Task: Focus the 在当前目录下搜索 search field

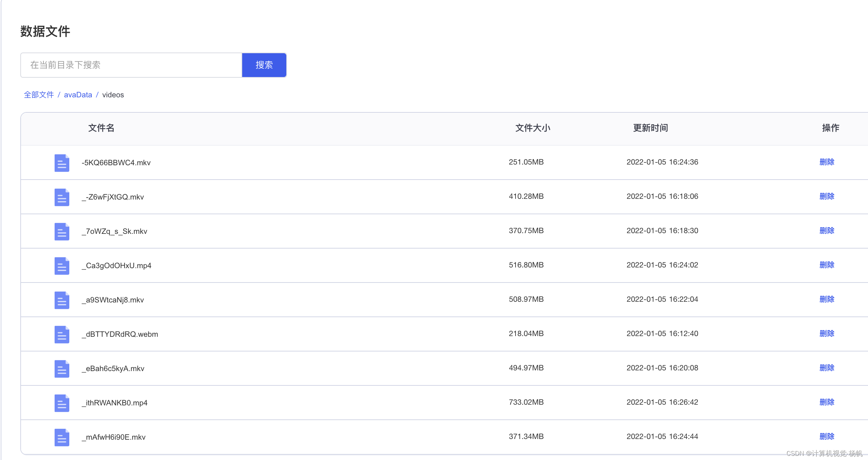Action: tap(131, 65)
